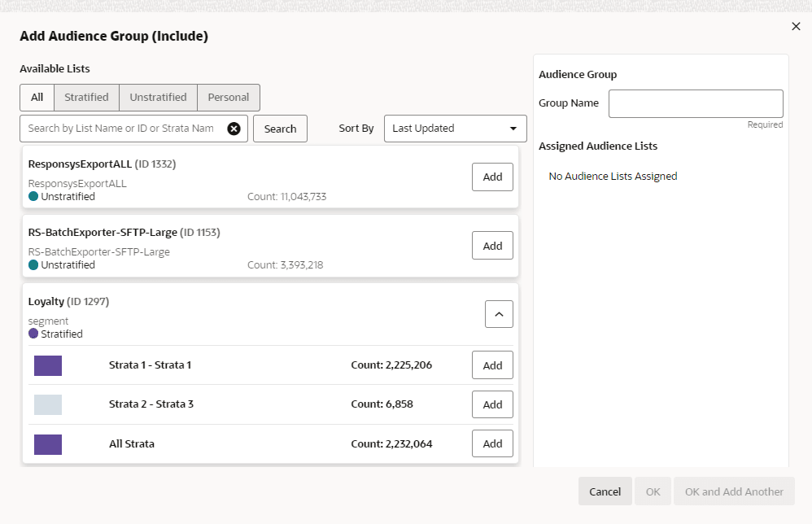Click Count: 6,858 text
This screenshot has width=812, height=524.
coord(382,404)
